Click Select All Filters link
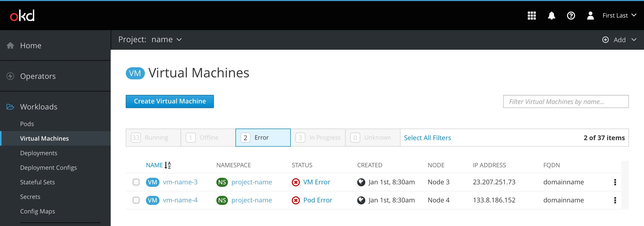 tap(427, 138)
